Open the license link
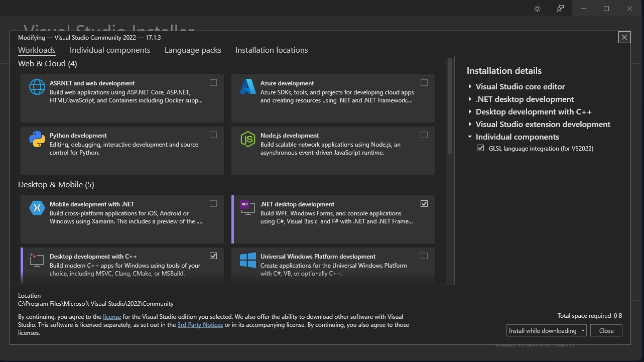The image size is (644, 362). pos(112,316)
